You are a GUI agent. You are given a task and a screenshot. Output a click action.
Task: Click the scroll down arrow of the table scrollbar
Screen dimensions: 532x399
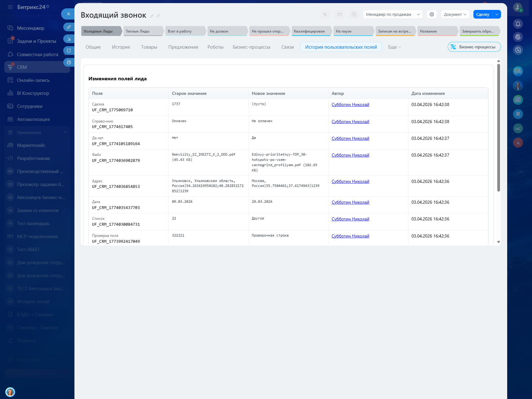[498, 242]
